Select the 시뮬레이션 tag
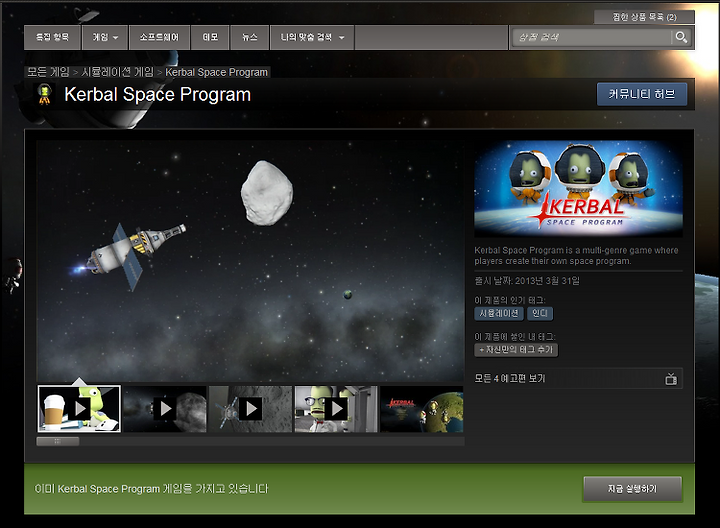Image resolution: width=720 pixels, height=528 pixels. coord(499,313)
